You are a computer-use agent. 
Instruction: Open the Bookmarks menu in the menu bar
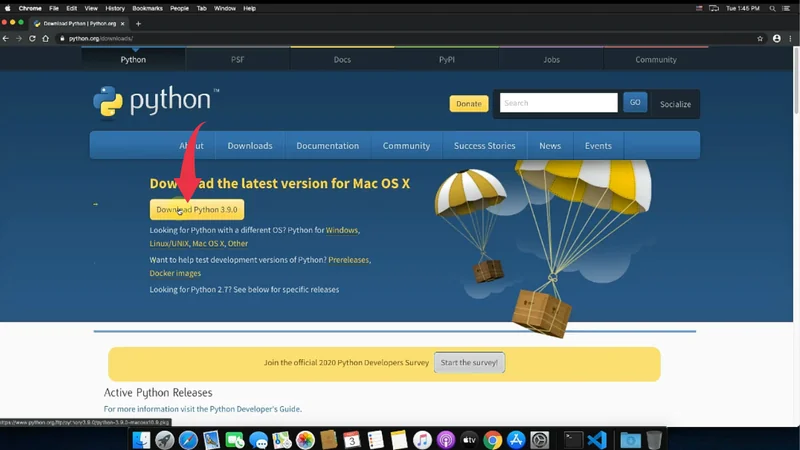(147, 8)
